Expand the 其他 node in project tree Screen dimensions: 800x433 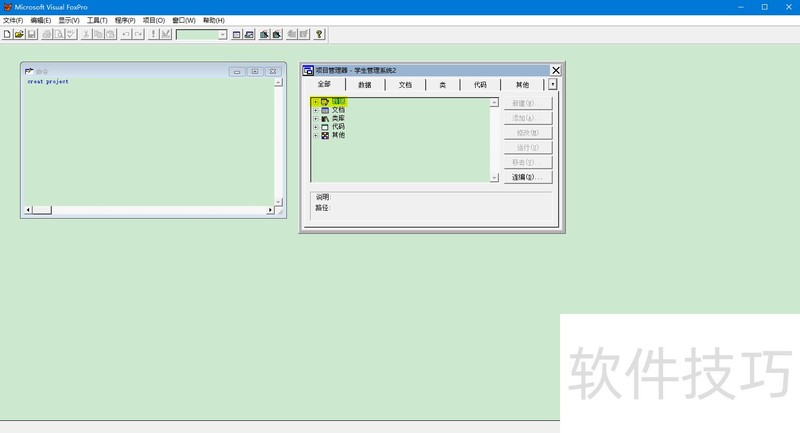click(315, 135)
